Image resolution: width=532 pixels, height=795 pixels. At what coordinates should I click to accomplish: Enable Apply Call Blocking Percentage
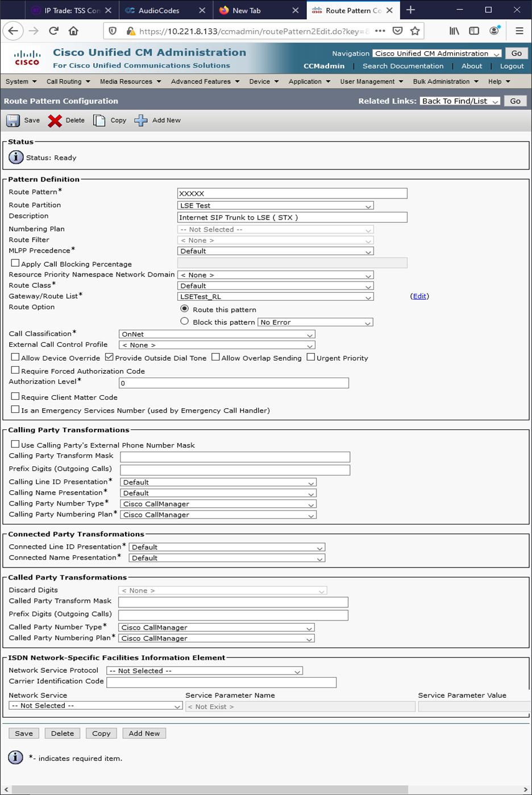tap(15, 263)
